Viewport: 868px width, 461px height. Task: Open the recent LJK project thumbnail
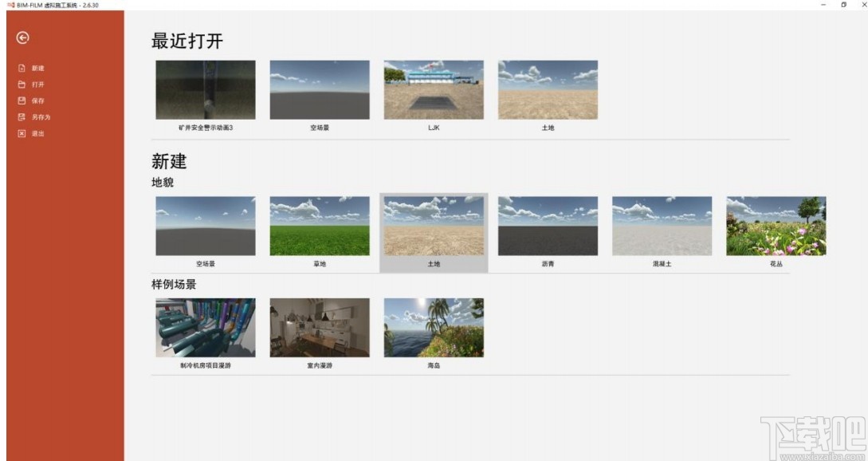(433, 89)
